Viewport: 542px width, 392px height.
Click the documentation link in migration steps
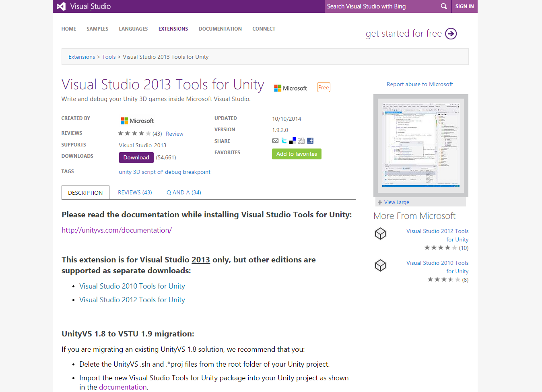coord(123,387)
